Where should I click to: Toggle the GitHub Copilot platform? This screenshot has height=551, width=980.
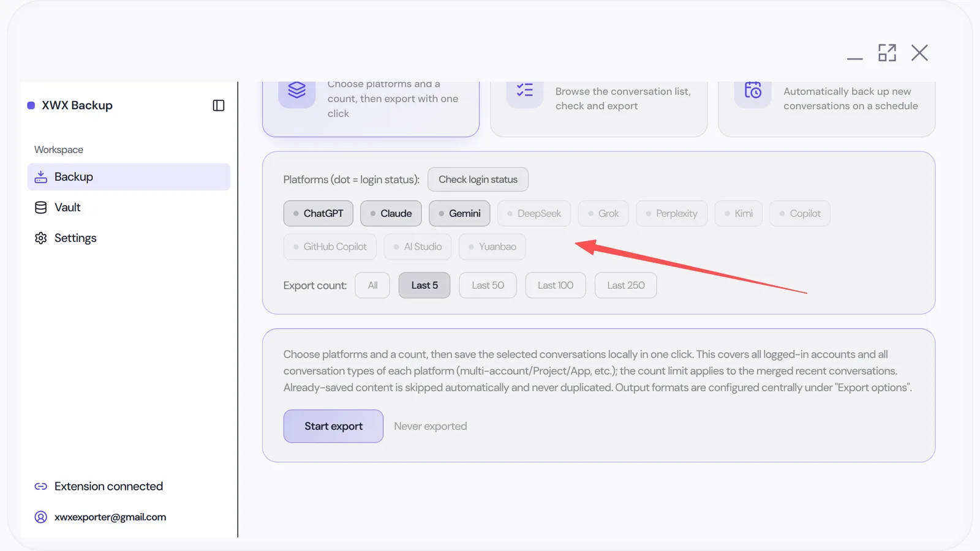click(x=330, y=247)
